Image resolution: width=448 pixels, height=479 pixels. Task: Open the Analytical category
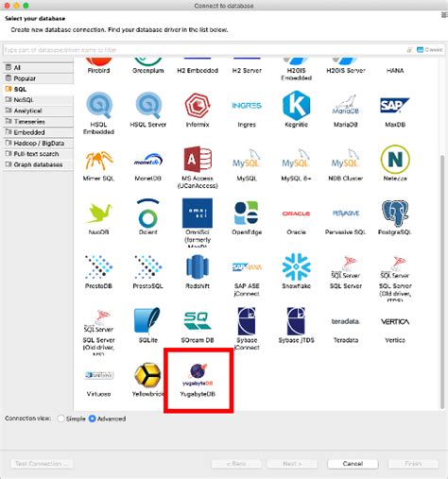tap(39, 111)
